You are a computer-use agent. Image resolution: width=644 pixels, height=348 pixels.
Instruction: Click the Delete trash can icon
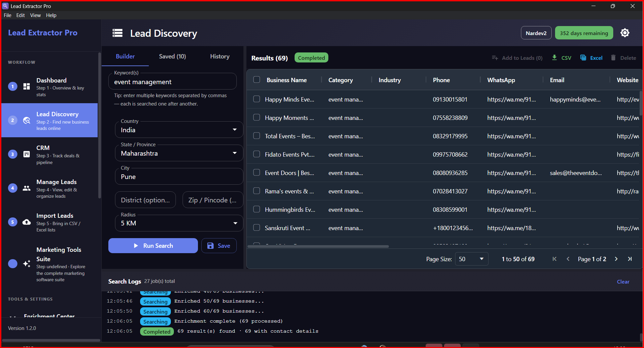613,57
